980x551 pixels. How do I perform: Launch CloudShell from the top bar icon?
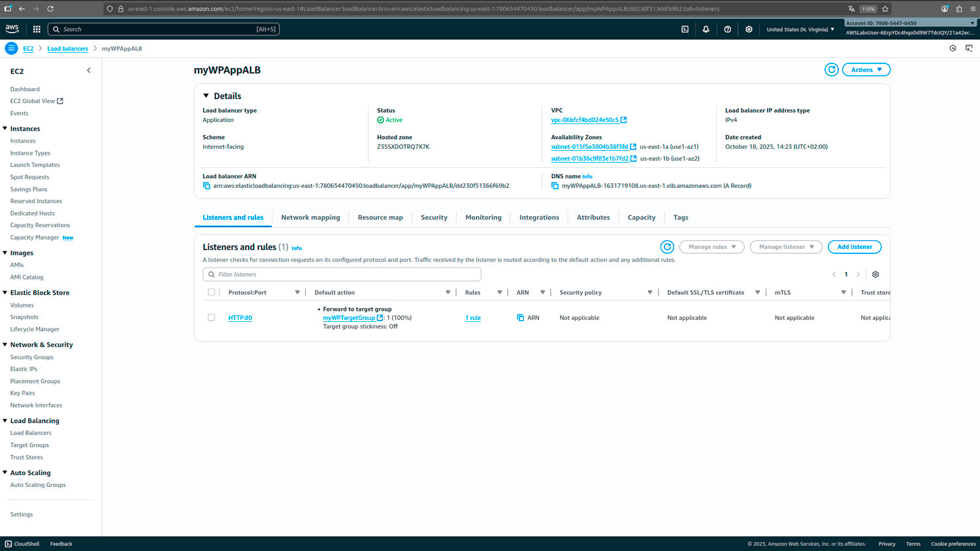coord(685,29)
